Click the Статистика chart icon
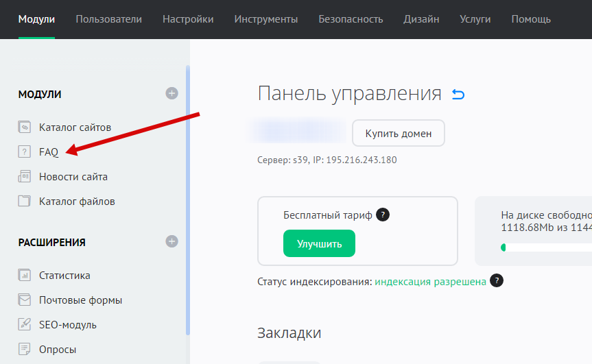Screen dimensions: 592x364 point(25,276)
